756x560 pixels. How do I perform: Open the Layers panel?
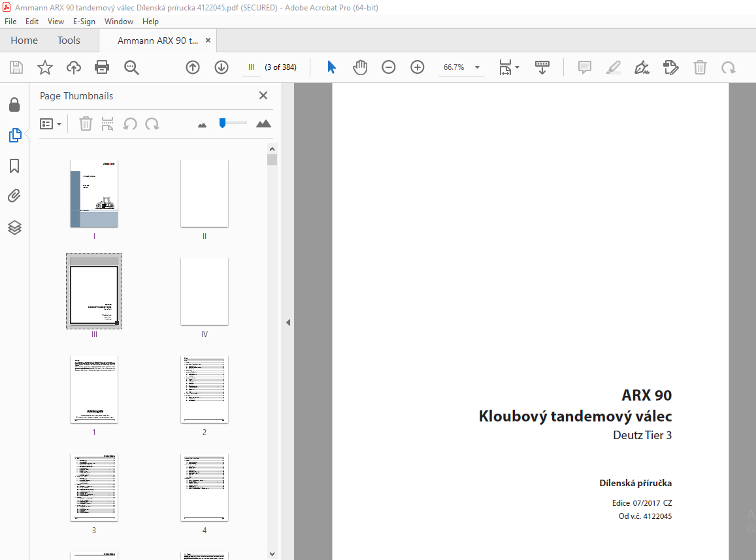14,227
